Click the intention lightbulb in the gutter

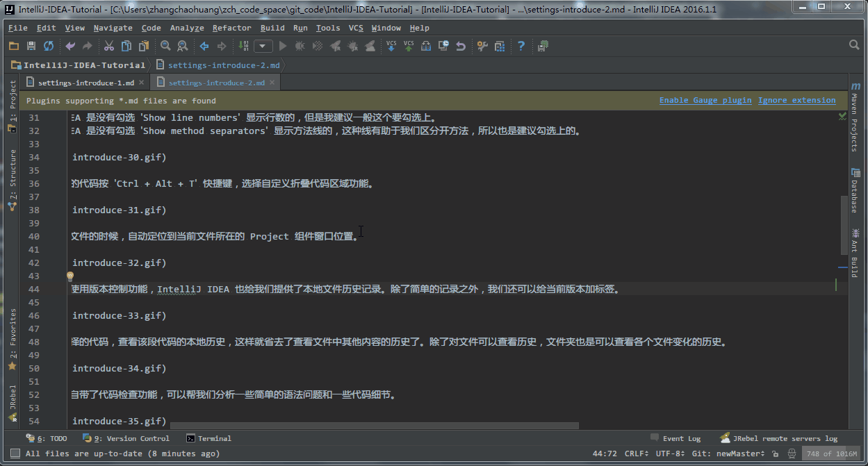pyautogui.click(x=69, y=276)
